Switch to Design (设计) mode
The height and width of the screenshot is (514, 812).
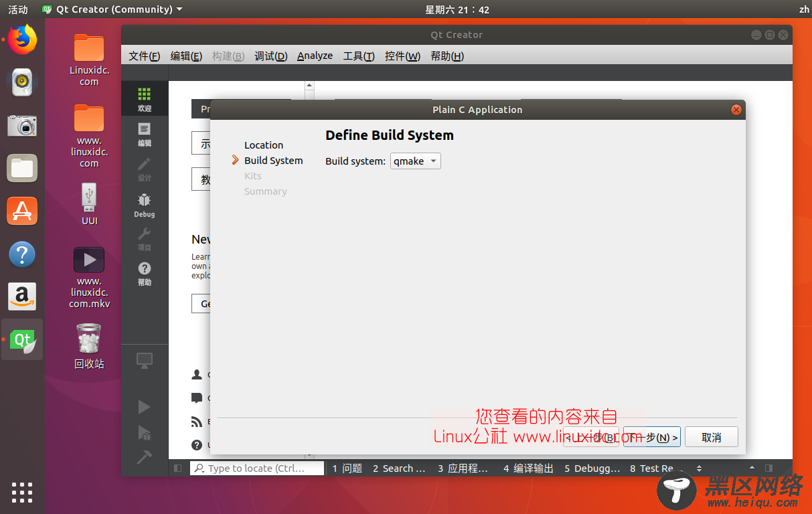coord(144,169)
